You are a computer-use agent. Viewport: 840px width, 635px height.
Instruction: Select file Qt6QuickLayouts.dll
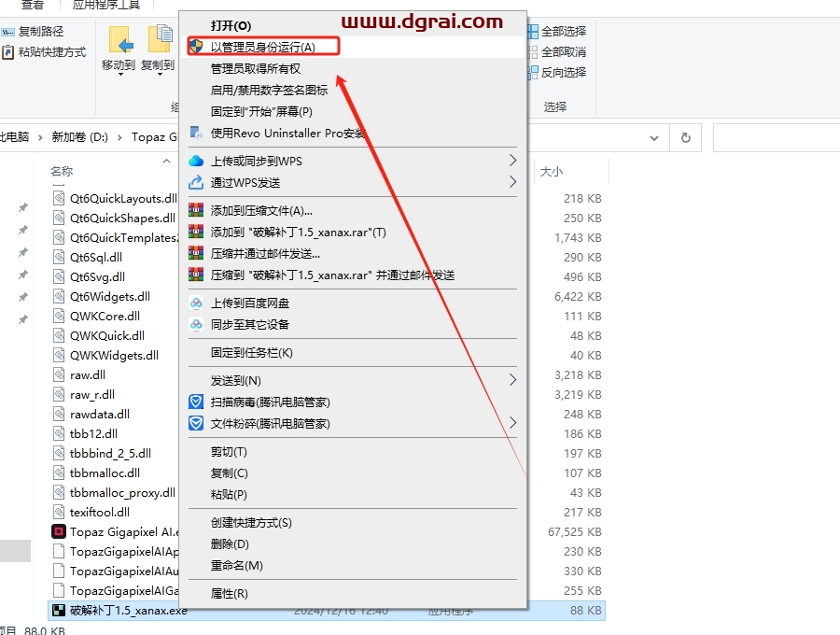tap(123, 198)
